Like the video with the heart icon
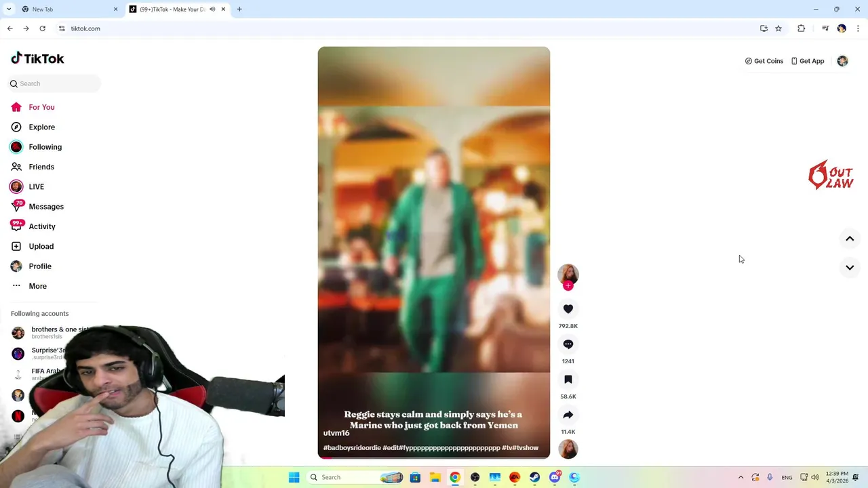 pyautogui.click(x=568, y=309)
